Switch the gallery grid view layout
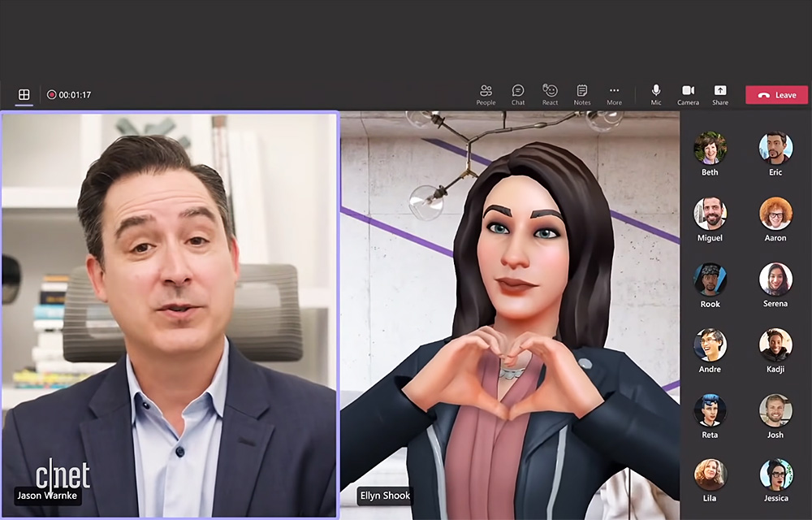This screenshot has height=520, width=812. point(24,94)
